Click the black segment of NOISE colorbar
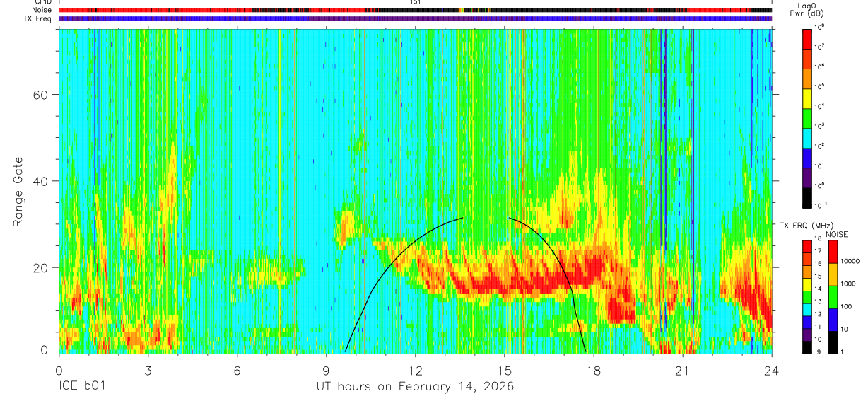868x401 pixels. coord(834,342)
